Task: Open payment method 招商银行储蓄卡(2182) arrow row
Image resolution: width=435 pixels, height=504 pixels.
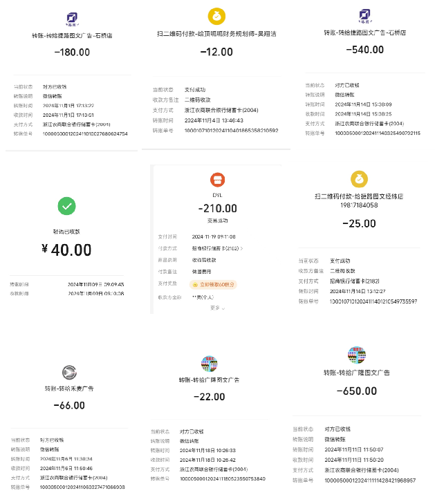Action: click(x=217, y=248)
